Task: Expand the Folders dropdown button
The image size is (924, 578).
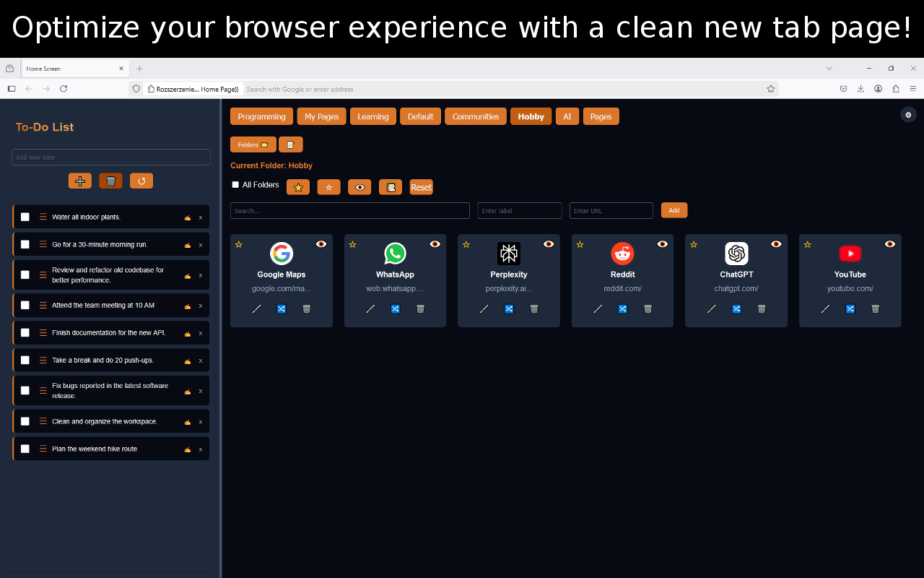Action: [x=253, y=144]
